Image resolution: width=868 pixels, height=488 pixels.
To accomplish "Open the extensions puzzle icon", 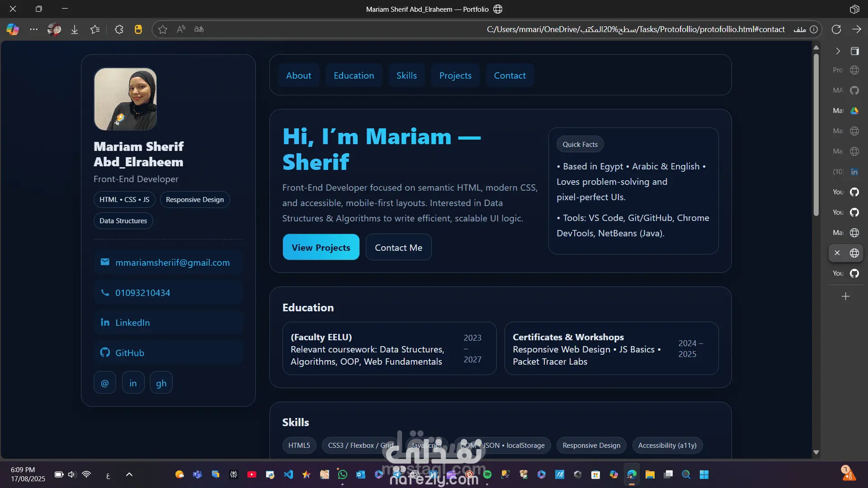I will (x=119, y=29).
